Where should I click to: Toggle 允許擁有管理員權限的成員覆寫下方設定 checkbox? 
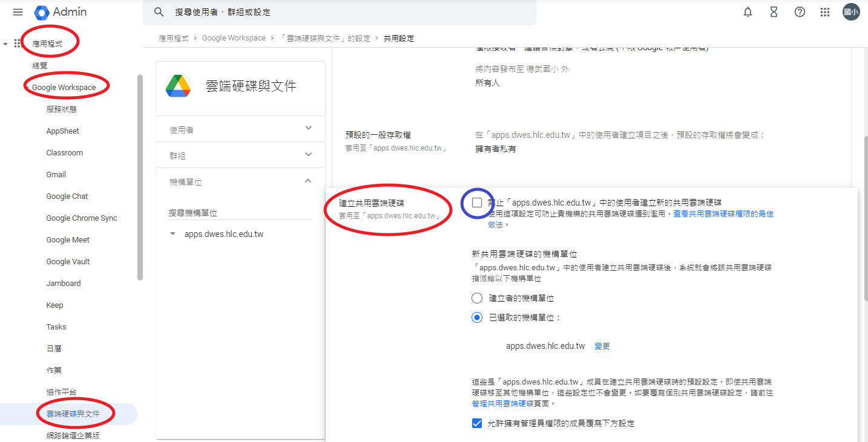point(477,423)
